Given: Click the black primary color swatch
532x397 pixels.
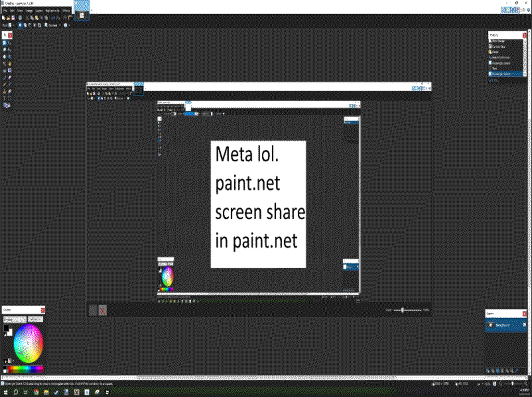Looking at the screenshot, I should (x=6, y=328).
